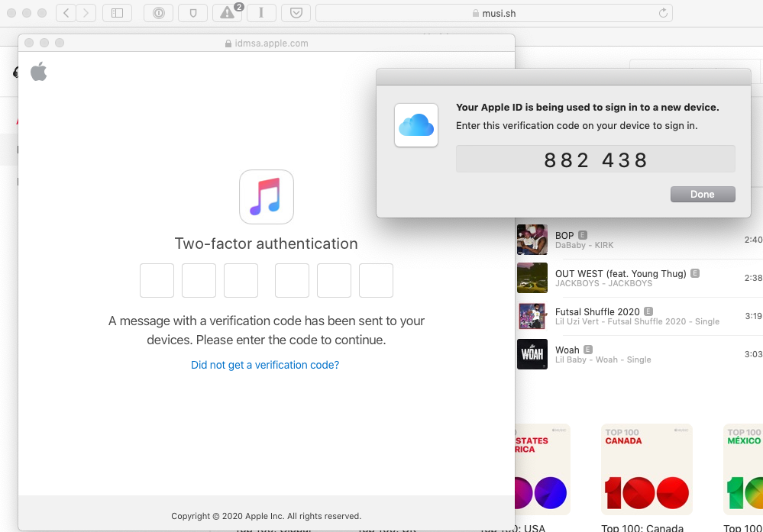This screenshot has height=532, width=763.
Task: Click the Instapaper I toolbar icon
Action: (261, 13)
